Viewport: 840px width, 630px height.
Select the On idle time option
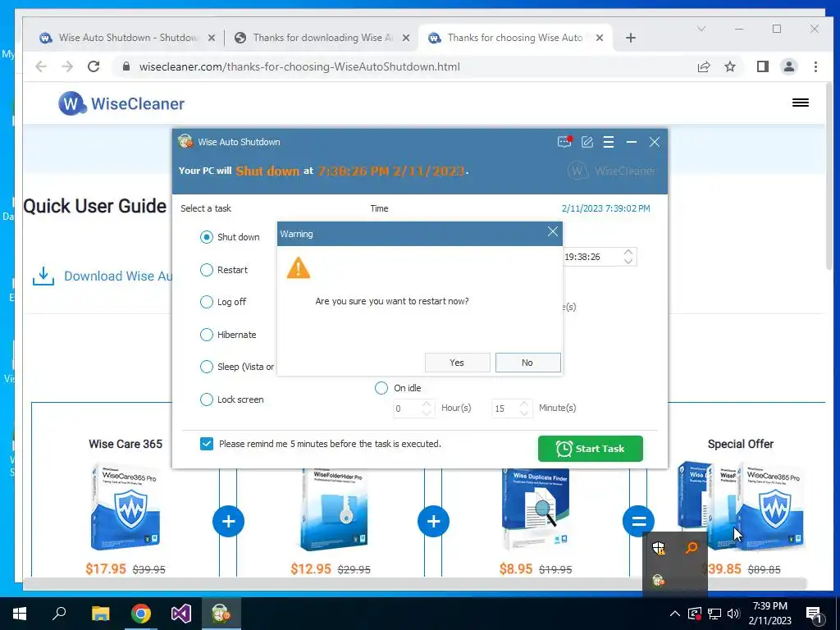(x=381, y=388)
